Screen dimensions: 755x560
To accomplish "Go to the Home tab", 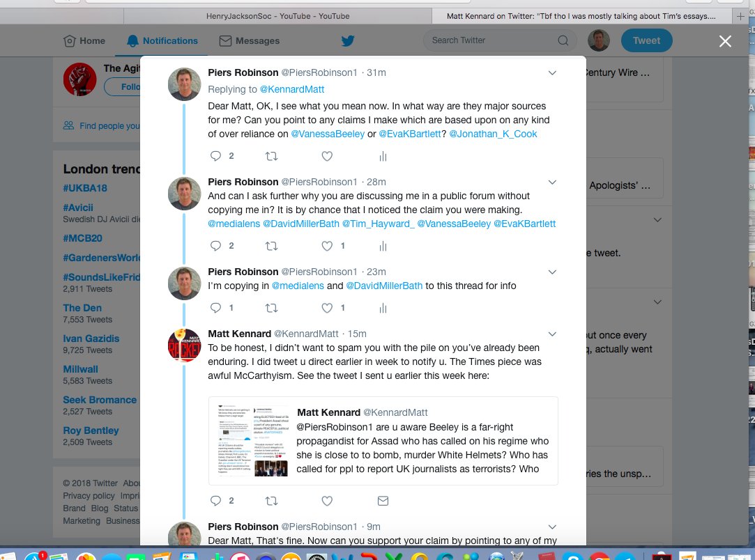I will 84,41.
